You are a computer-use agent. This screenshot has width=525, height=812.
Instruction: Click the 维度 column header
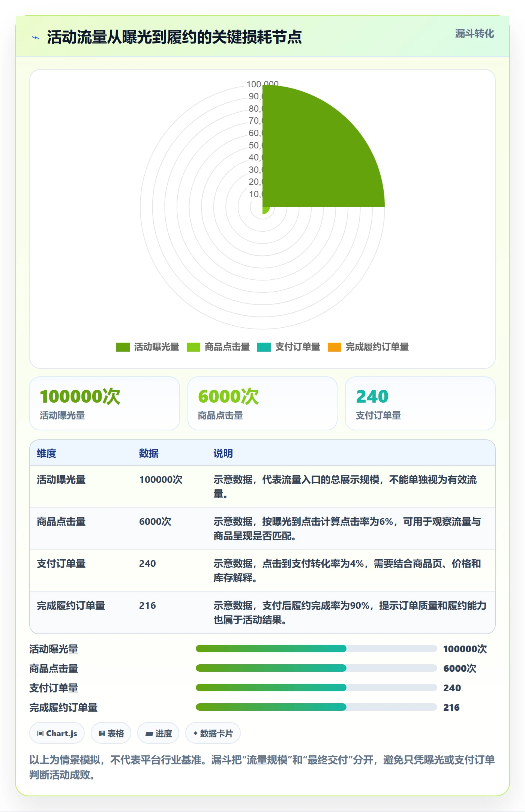tap(46, 453)
